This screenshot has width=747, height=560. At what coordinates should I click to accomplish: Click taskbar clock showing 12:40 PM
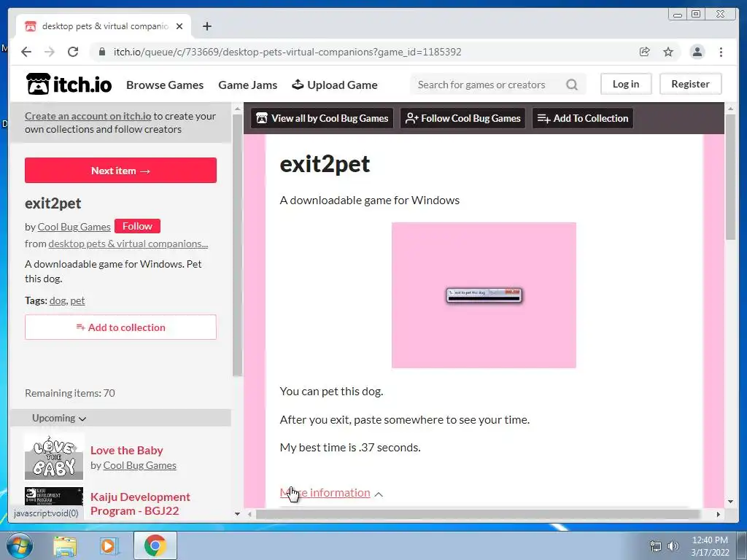coord(710,546)
